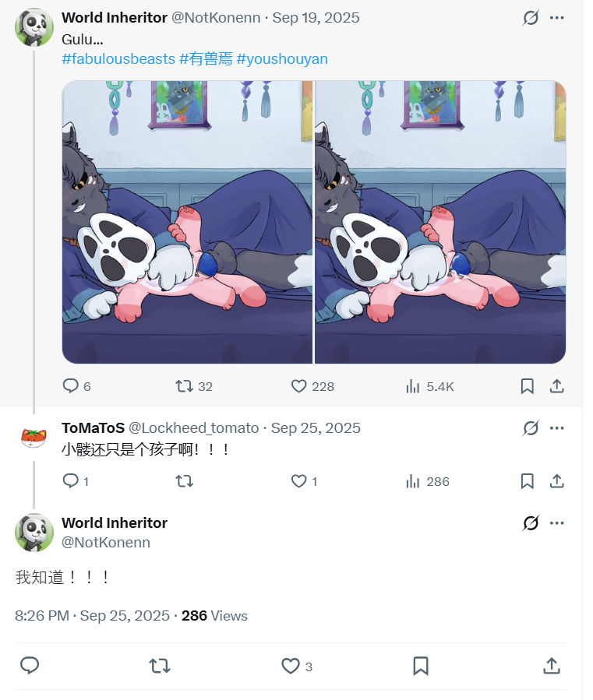Viewport: 593px width, 700px height.
Task: Open the #fabulousbeasts hashtag
Action: click(118, 59)
